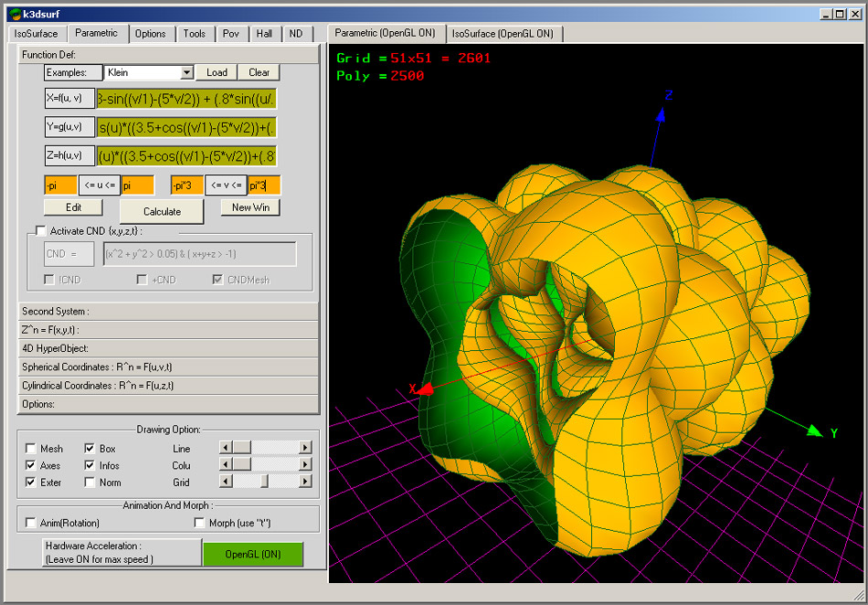Screen dimensions: 868x605
Task: Toggle the green OpenGL (ON) button
Action: 253,554
